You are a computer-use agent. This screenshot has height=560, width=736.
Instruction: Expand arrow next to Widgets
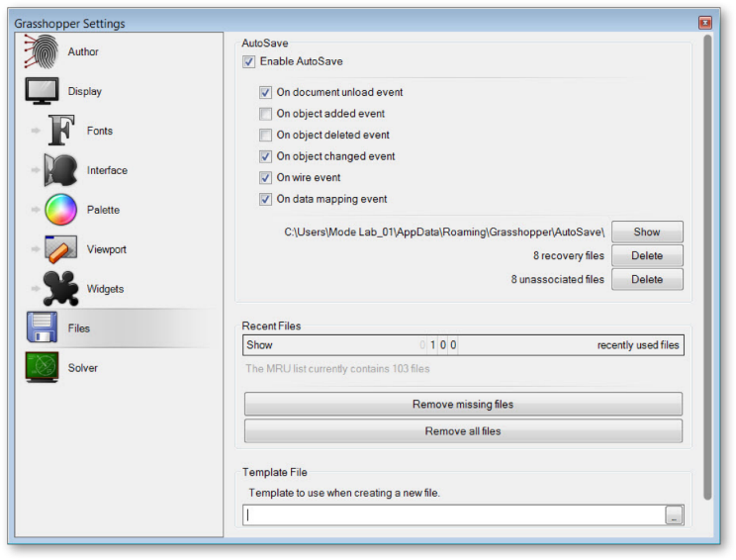[x=36, y=288]
